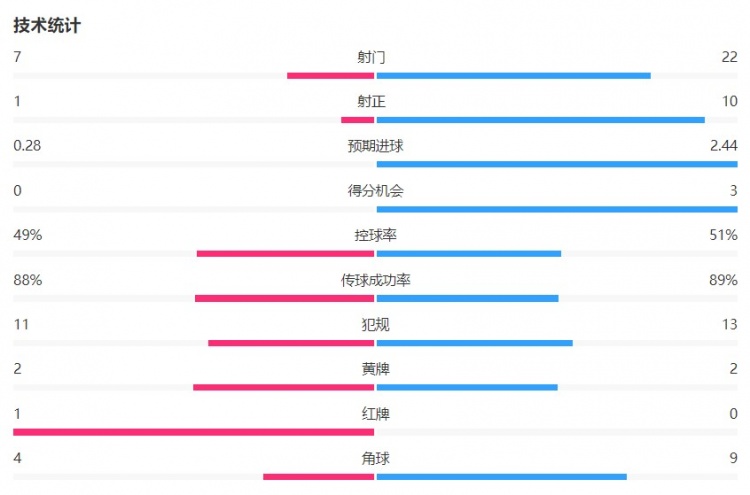Select the 控球率 label
Image resolution: width=750 pixels, height=495 pixels.
coord(375,235)
